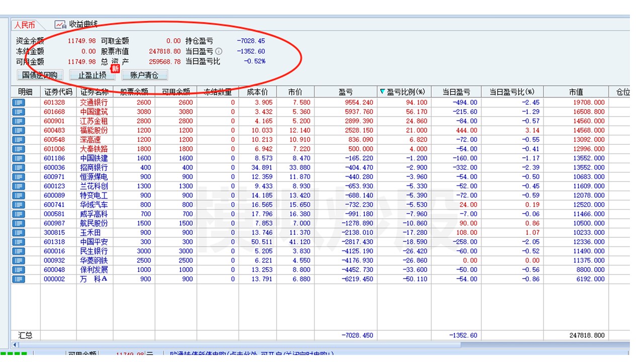644x362 pixels.
Task: Sort by the 市值 column header
Action: pos(576,92)
